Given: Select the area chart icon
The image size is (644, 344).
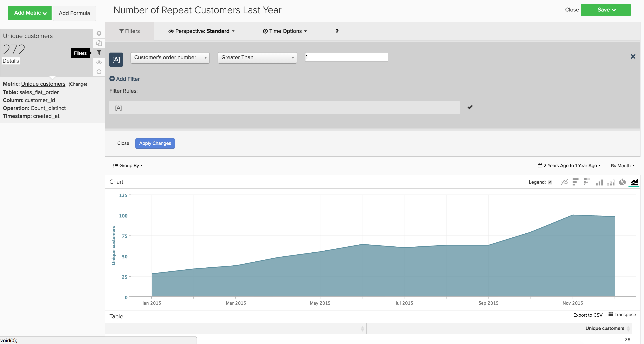Looking at the screenshot, I should [x=634, y=182].
